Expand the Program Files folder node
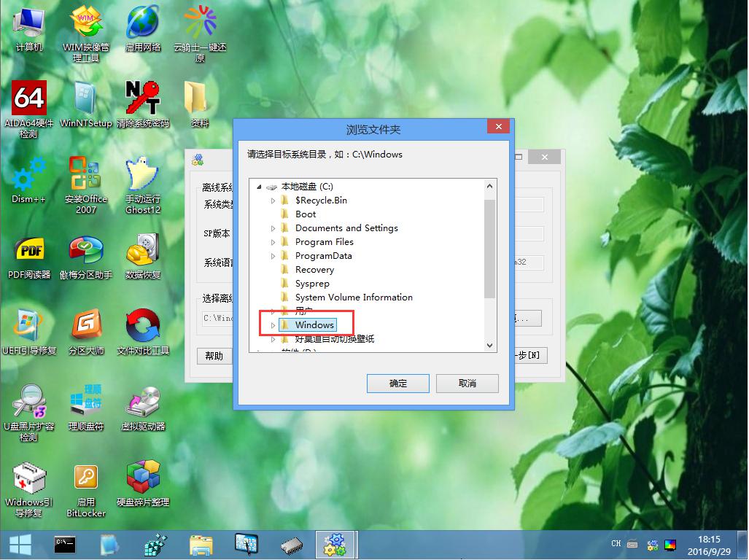749x560 pixels. tap(273, 241)
